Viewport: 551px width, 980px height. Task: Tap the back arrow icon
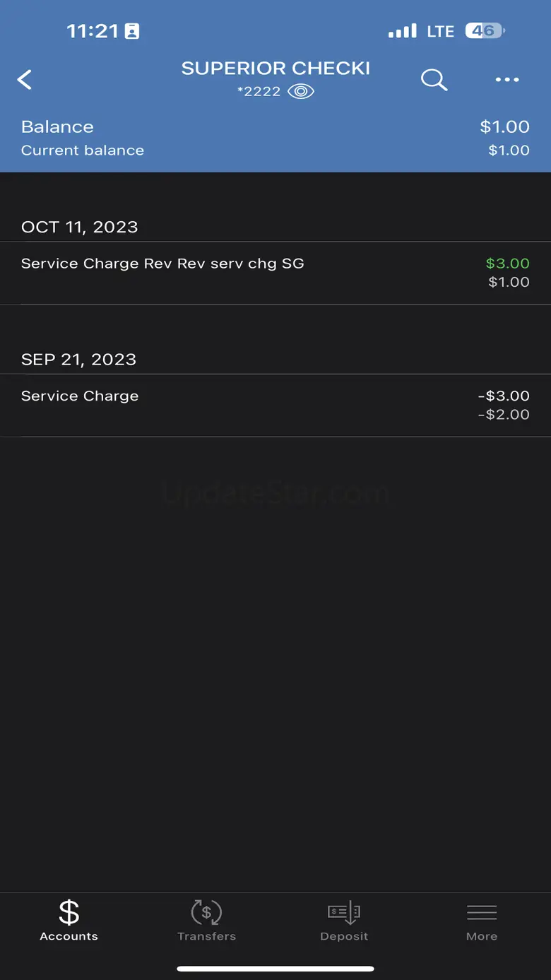coord(25,80)
